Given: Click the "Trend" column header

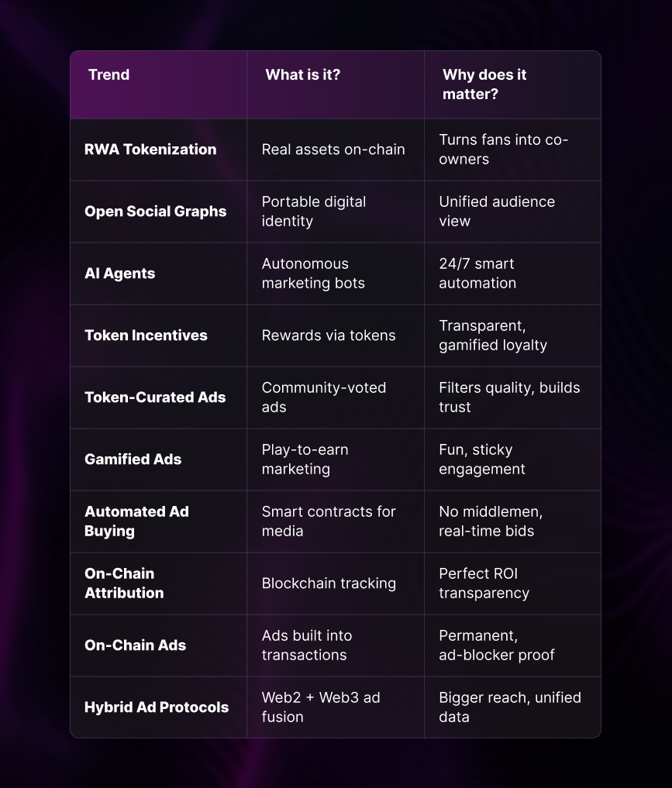Looking at the screenshot, I should [109, 75].
